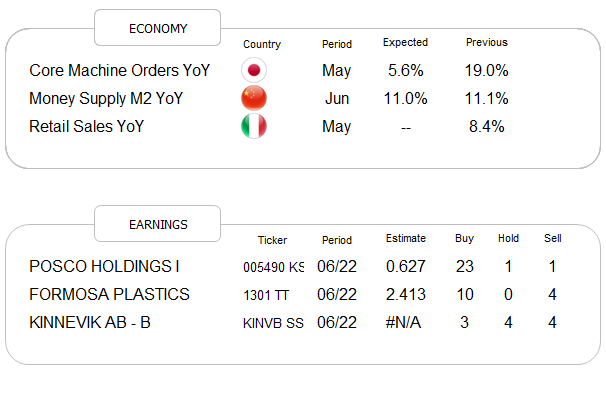Image resolution: width=606 pixels, height=393 pixels.
Task: Click expected value 11.0%
Action: tap(405, 99)
